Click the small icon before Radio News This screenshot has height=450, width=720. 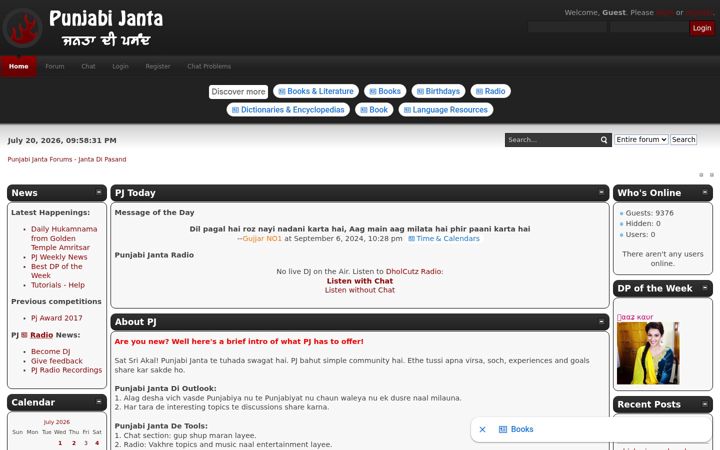[24, 335]
